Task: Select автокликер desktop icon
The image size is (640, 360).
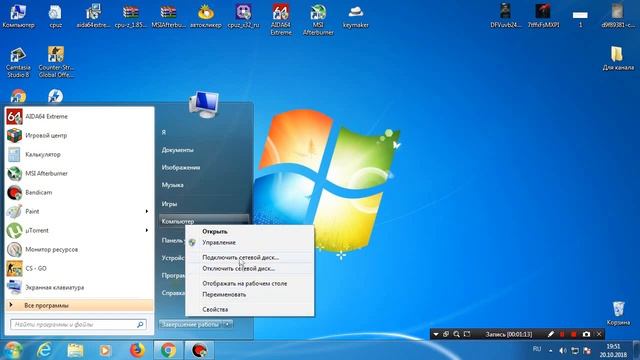Action: tap(206, 16)
